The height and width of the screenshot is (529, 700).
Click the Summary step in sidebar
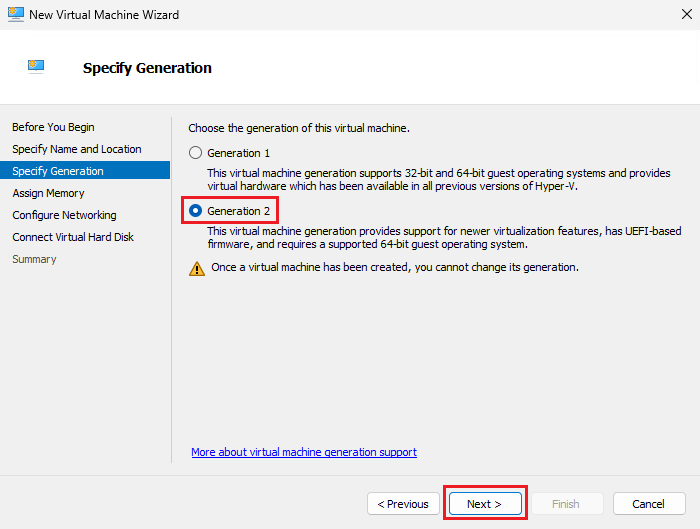click(x=34, y=259)
